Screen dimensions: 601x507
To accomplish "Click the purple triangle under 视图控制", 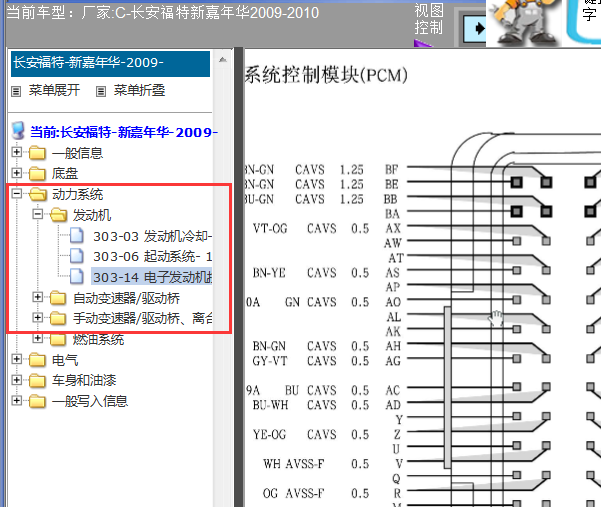I will click(422, 43).
